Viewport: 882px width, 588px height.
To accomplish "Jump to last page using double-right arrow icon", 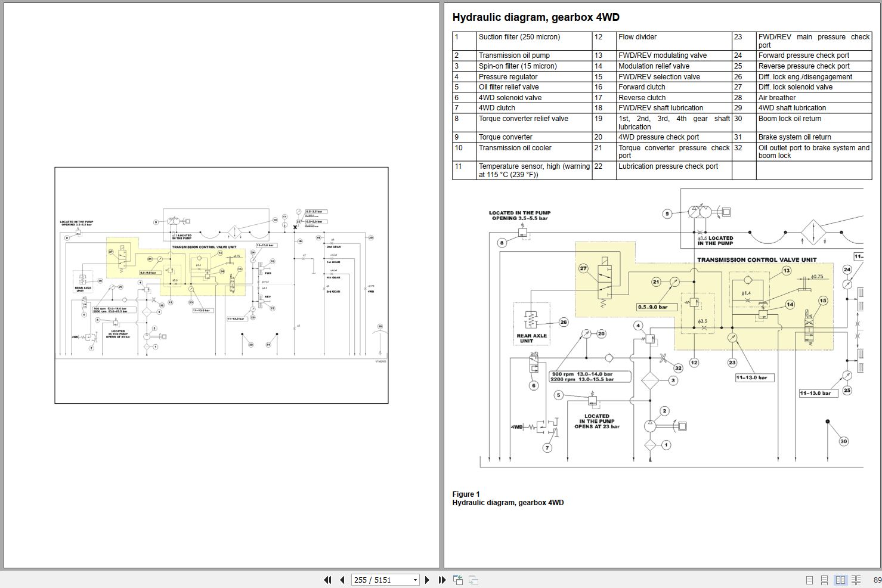I will pos(441,579).
